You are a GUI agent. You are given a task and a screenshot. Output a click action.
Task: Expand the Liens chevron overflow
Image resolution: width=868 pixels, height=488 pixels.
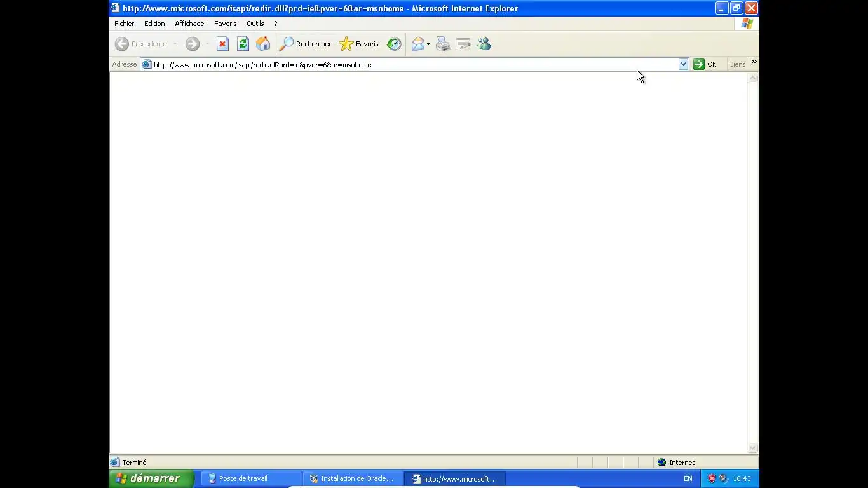(754, 62)
